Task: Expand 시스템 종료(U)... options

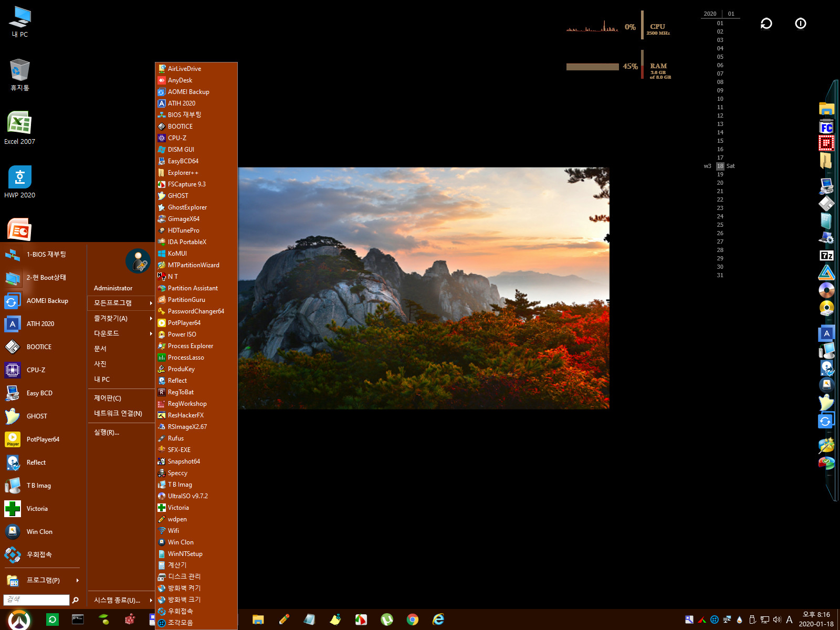Action: (x=121, y=600)
